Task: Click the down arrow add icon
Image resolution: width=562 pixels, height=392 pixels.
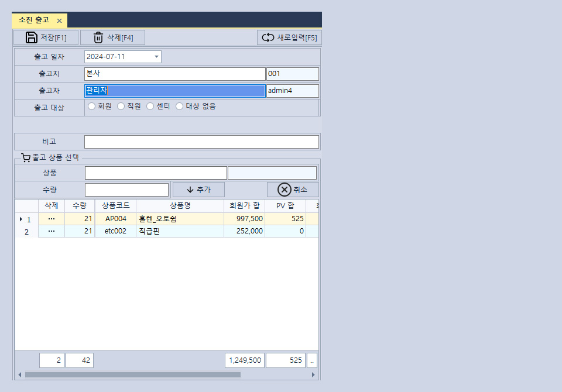Action: [x=190, y=190]
